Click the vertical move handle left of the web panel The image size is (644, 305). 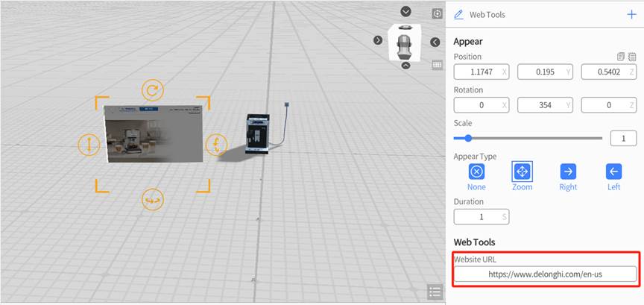89,145
